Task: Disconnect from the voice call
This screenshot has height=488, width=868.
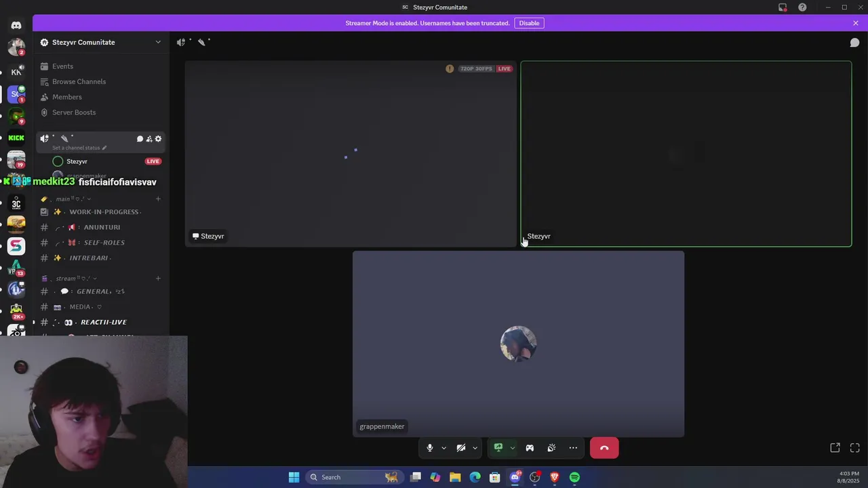Action: point(604,448)
